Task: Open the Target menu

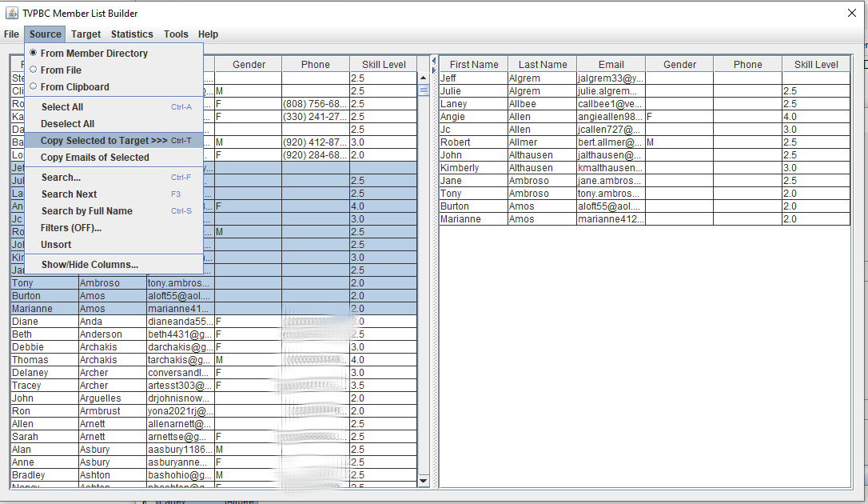Action: pyautogui.click(x=86, y=34)
